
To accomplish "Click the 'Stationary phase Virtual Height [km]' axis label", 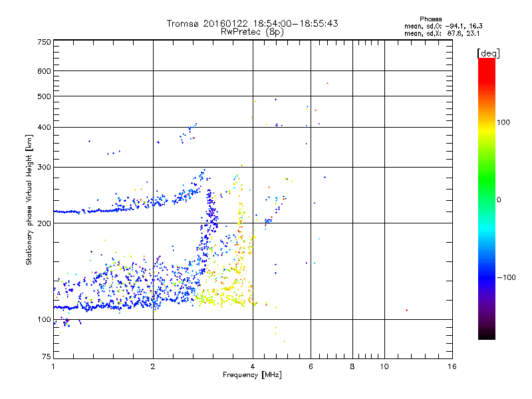I will [x=29, y=199].
